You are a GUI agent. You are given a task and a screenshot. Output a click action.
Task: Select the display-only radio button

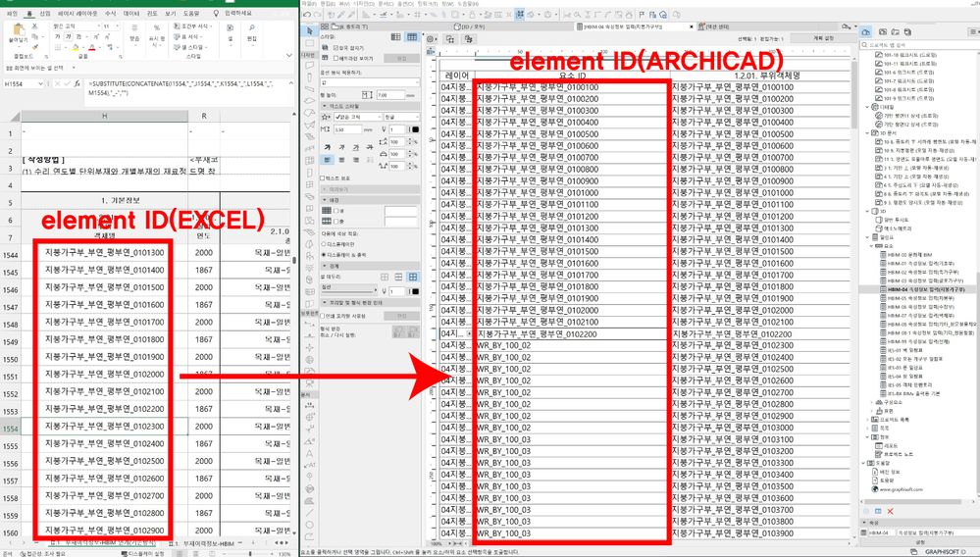pyautogui.click(x=324, y=244)
